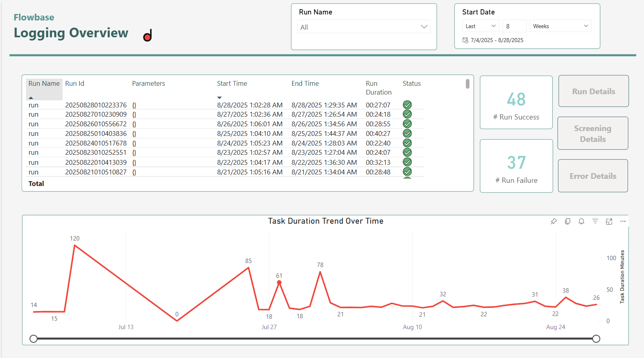The width and height of the screenshot is (644, 358).
Task: Open the Weeks period dropdown
Action: coord(560,26)
